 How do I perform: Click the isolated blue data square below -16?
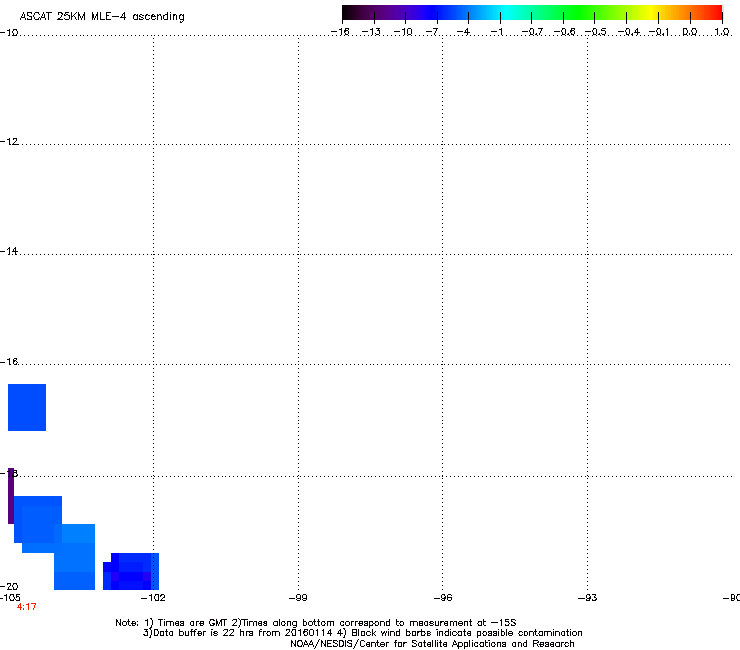tap(27, 407)
